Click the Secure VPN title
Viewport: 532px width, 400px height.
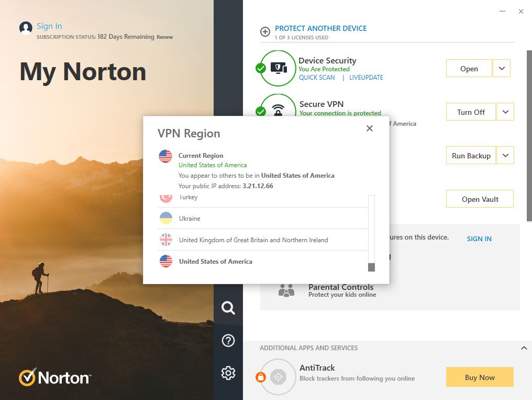click(322, 104)
